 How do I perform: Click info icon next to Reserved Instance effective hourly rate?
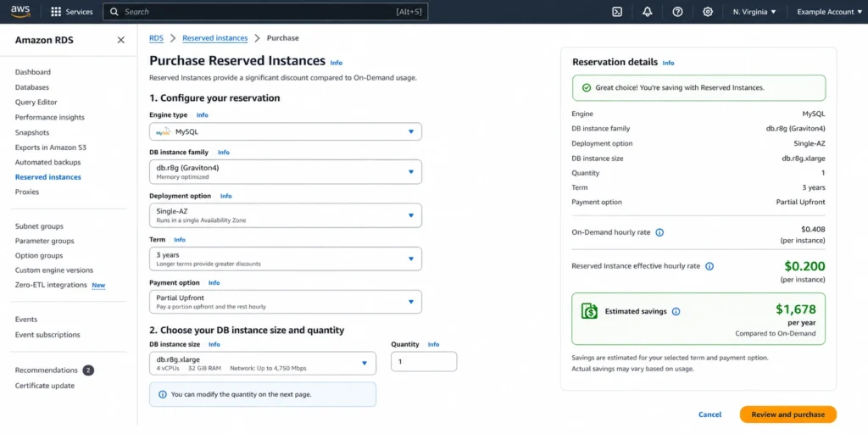[709, 266]
